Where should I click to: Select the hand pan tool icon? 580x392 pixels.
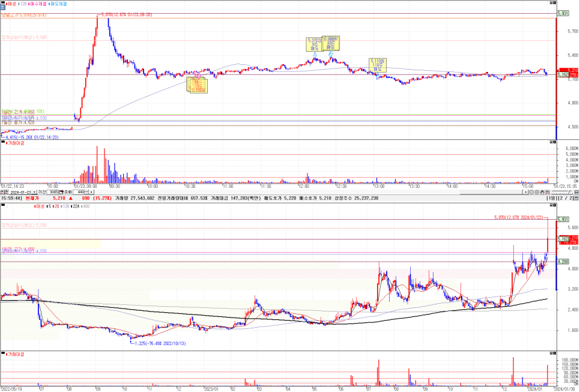542,192
